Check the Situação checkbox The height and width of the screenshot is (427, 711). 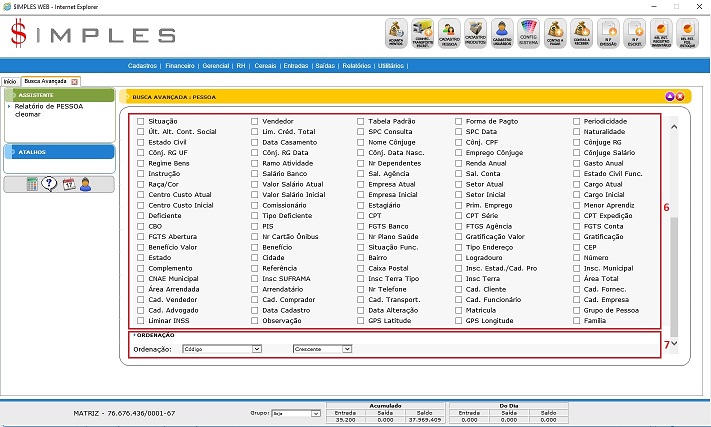pyautogui.click(x=140, y=121)
